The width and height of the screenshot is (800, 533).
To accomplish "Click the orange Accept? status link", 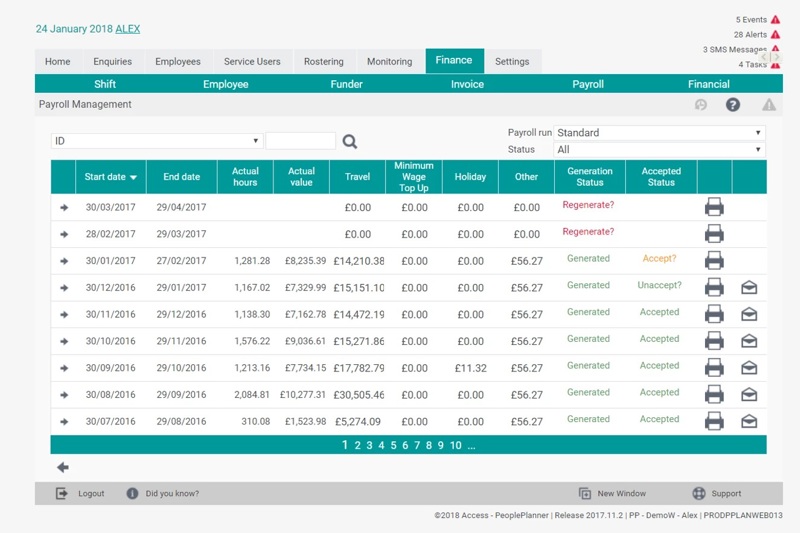I will [659, 259].
